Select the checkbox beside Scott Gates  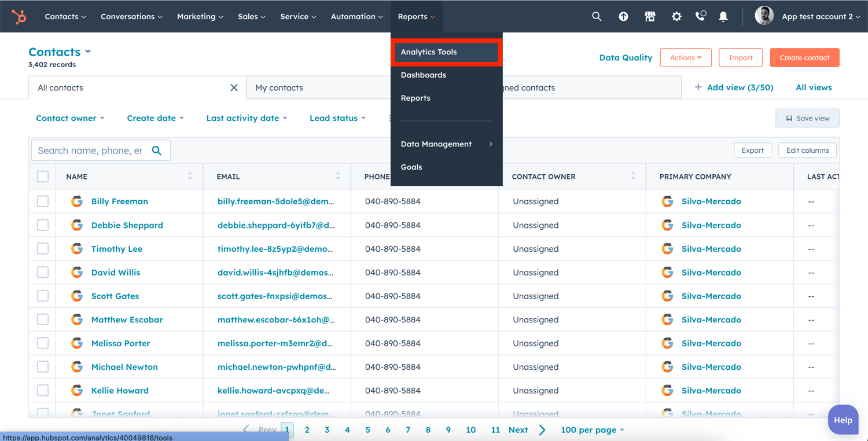(x=42, y=296)
